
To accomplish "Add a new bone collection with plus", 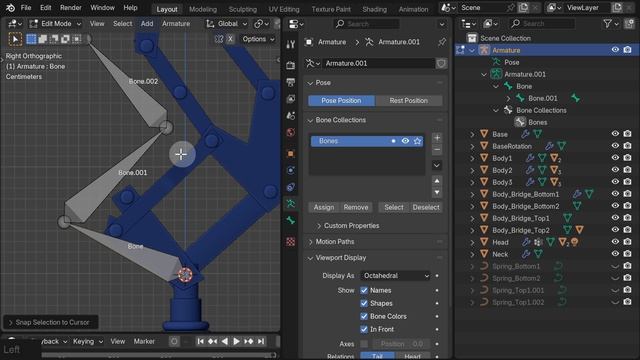I will [x=437, y=138].
